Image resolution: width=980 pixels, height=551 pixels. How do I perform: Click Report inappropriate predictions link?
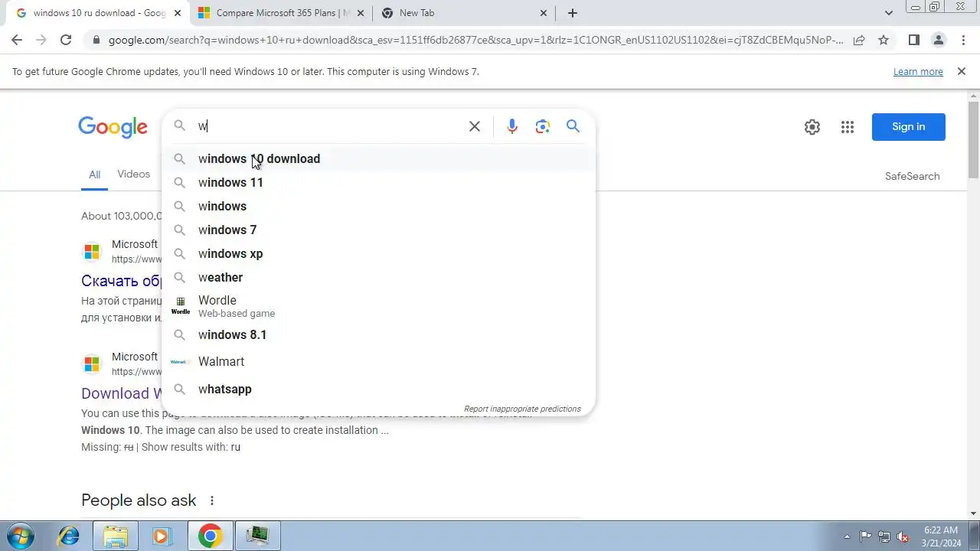point(522,409)
